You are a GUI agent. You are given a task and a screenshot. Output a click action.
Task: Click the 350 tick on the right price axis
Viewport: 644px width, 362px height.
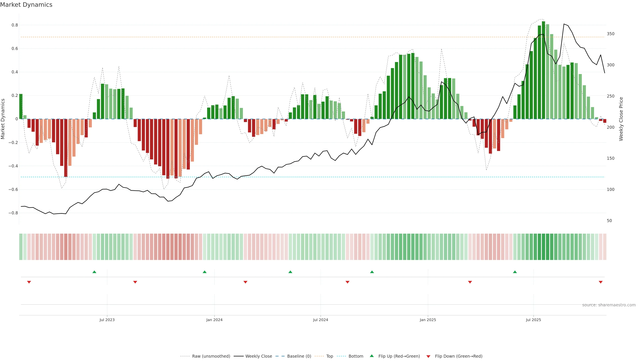pyautogui.click(x=610, y=34)
